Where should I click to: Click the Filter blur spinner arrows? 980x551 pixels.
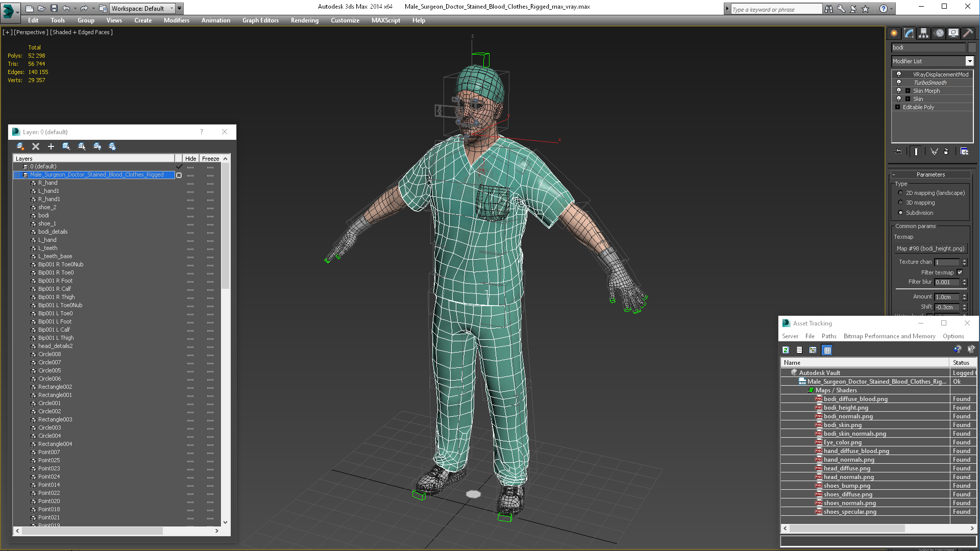pos(964,282)
